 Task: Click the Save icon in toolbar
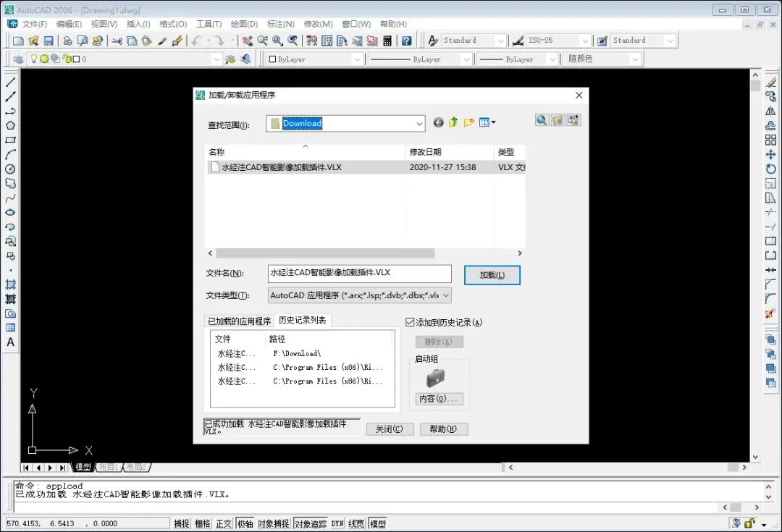click(x=49, y=41)
